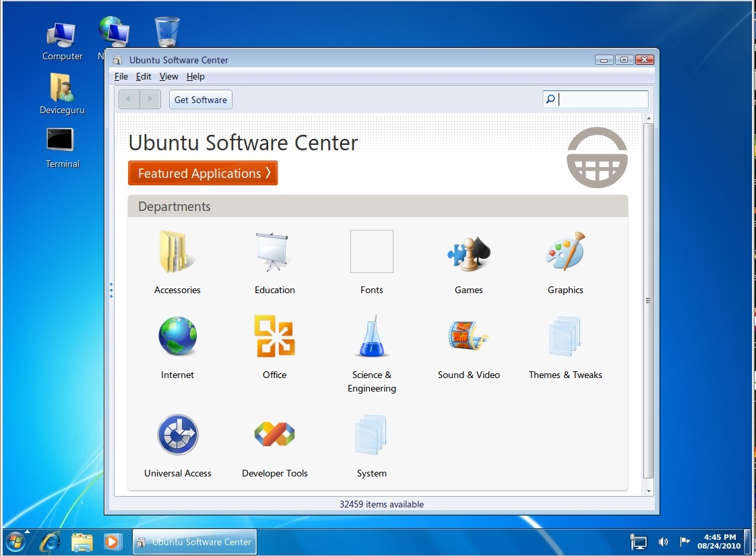Click the Games label text
756x556 pixels.
pyautogui.click(x=469, y=290)
